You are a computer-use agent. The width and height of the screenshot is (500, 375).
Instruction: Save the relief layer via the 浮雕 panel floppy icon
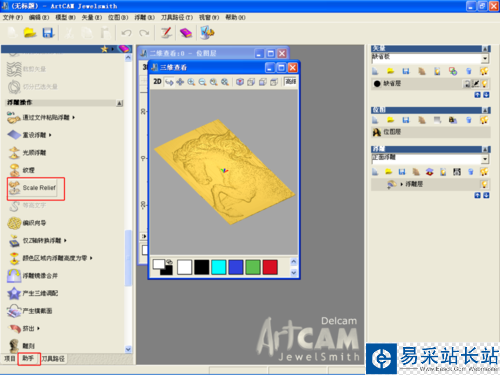click(x=402, y=172)
